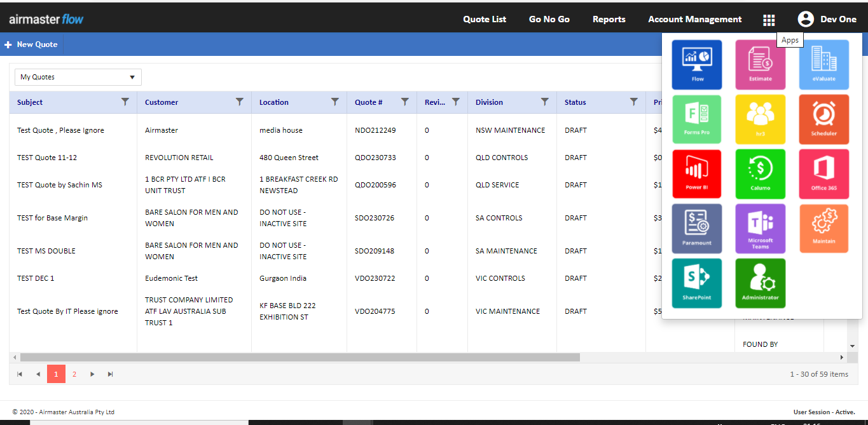Sort by the Quote # column header
The image size is (868, 425).
[x=369, y=102]
